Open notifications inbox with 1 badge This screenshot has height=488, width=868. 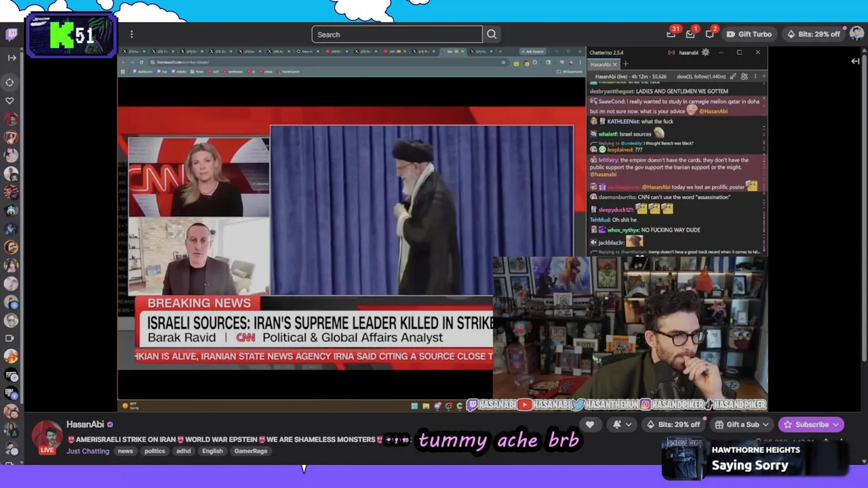pyautogui.click(x=691, y=34)
